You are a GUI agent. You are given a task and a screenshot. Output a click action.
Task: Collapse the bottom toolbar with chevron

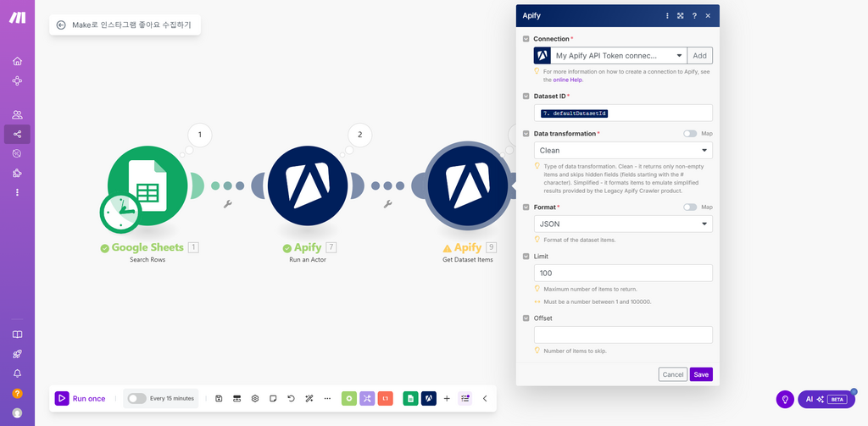(x=485, y=398)
